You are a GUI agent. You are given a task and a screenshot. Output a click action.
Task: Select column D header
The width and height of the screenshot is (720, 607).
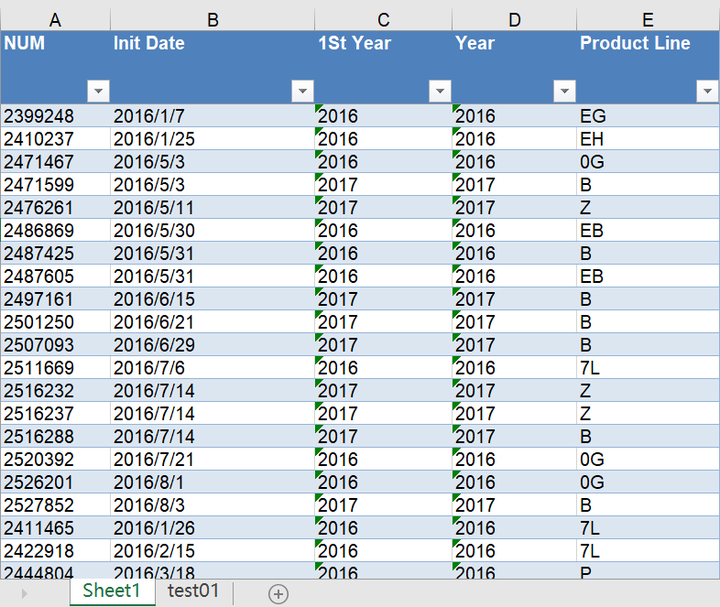(514, 20)
